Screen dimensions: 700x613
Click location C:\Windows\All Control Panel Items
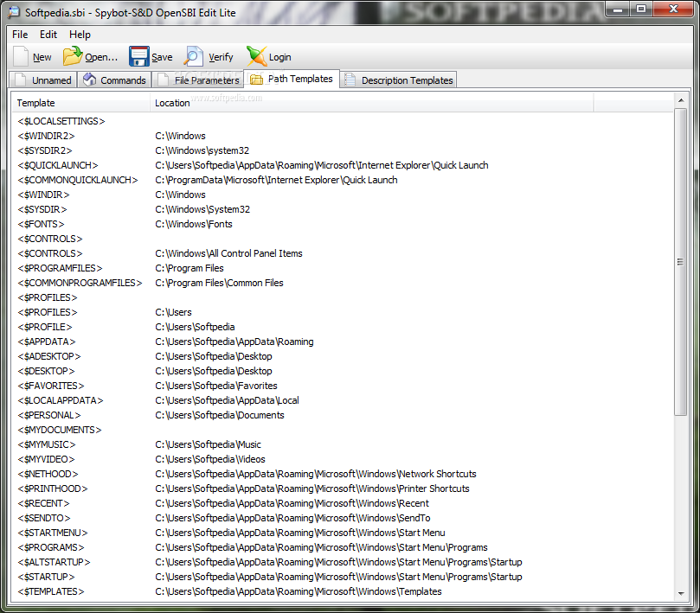coord(228,253)
